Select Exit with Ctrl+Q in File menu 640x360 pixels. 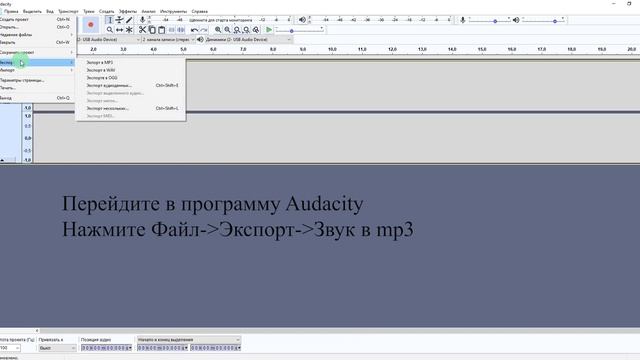tap(37, 98)
